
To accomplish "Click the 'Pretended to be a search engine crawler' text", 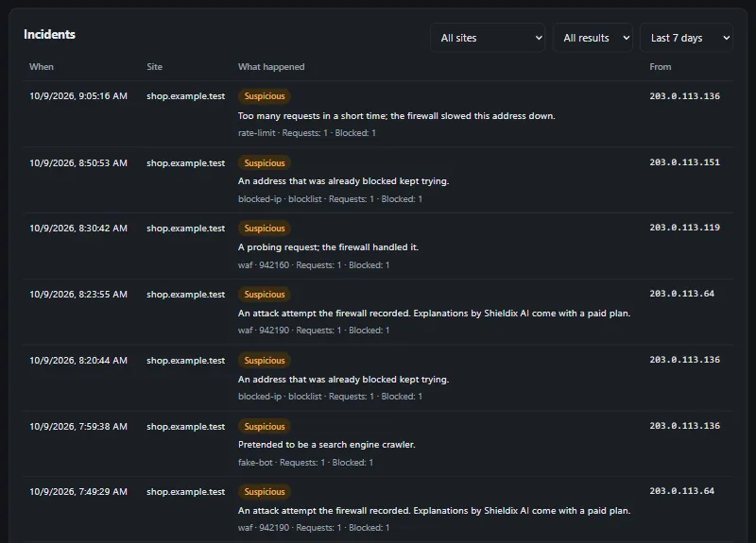I will [326, 444].
